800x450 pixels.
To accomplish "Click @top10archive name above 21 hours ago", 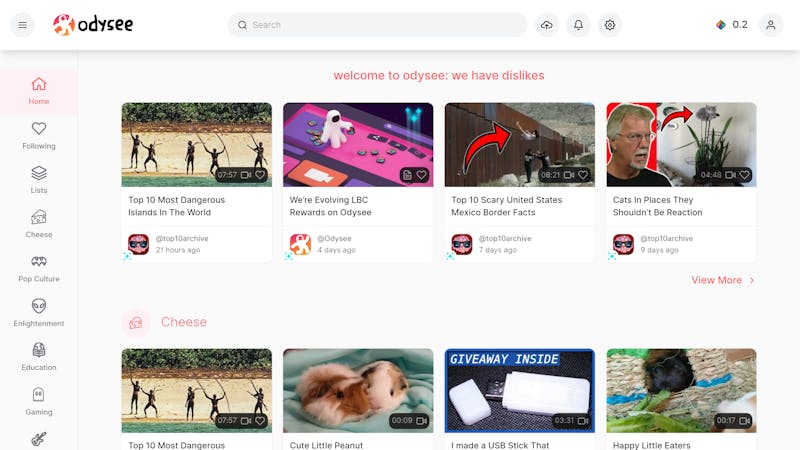I will [x=182, y=238].
